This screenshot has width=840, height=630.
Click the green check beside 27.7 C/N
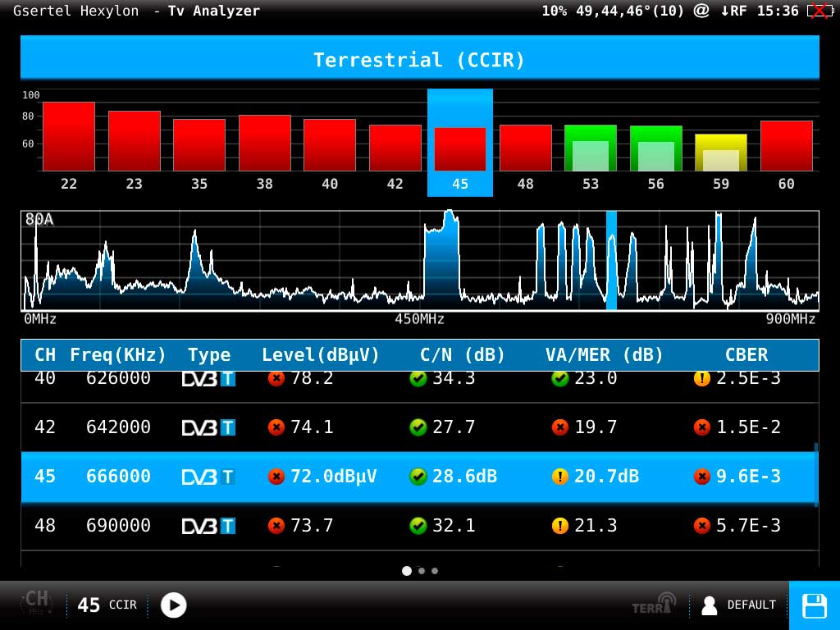[418, 427]
